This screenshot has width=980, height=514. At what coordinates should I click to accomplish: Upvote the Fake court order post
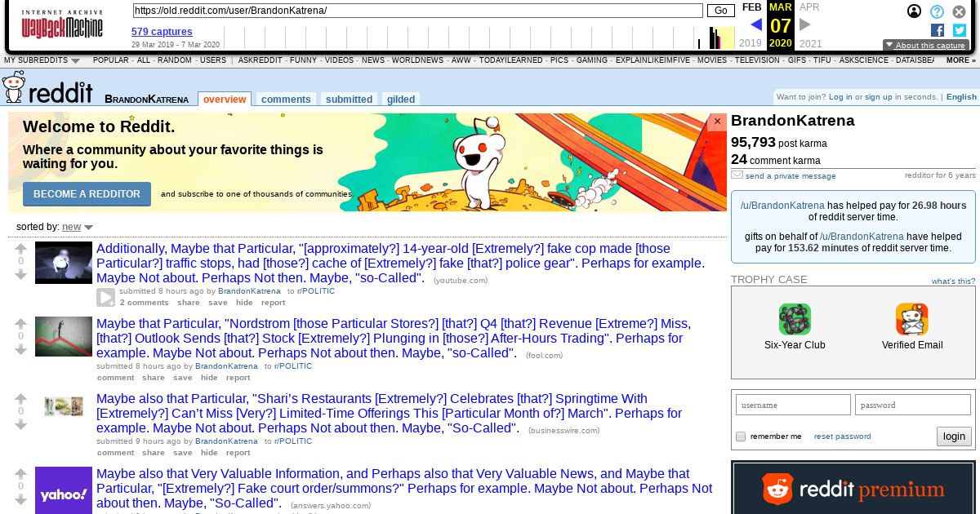pos(21,473)
